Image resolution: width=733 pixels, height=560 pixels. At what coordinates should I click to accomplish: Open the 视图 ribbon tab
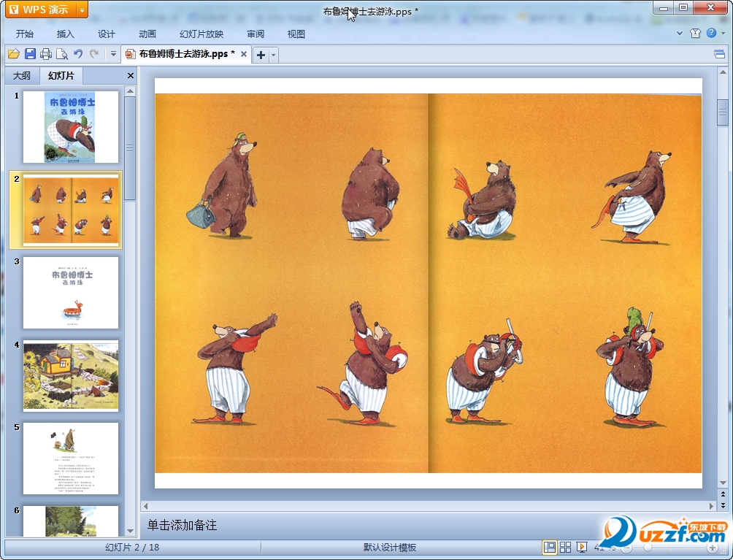[x=296, y=34]
